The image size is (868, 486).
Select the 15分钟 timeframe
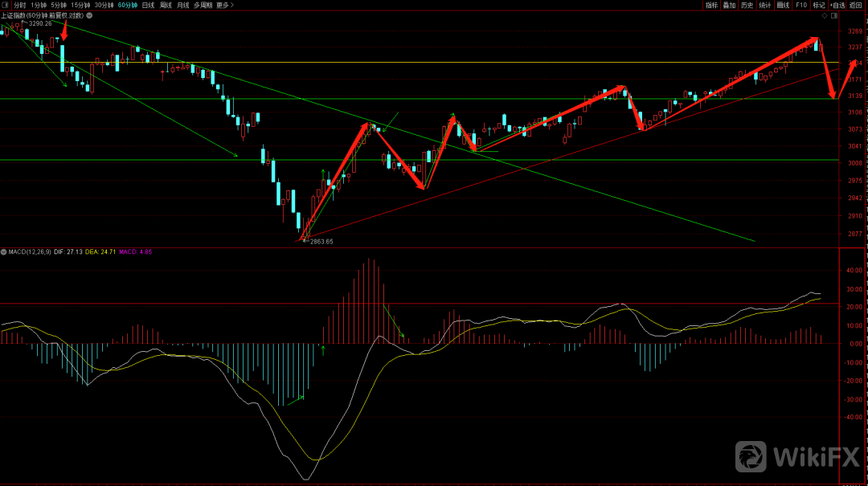80,5
